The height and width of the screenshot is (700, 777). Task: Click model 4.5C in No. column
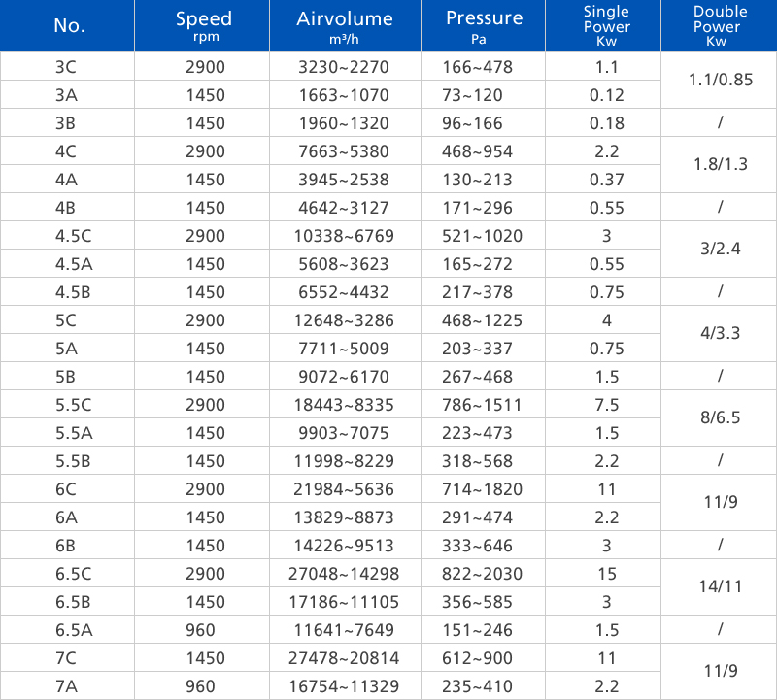point(67,236)
